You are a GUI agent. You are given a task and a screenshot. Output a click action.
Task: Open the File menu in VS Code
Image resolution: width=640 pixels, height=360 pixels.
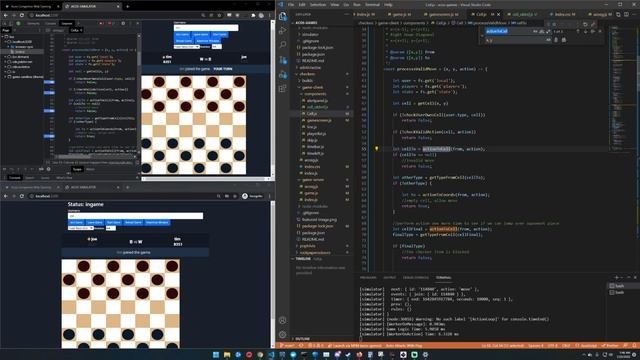pyautogui.click(x=291, y=4)
